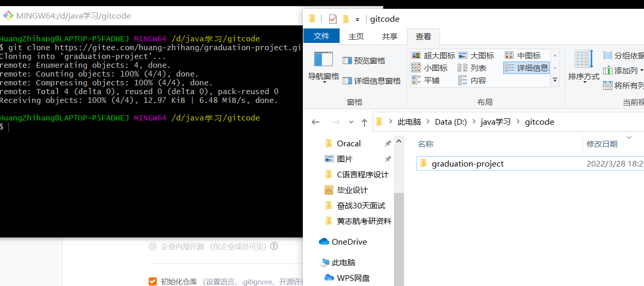Click the layout gallery scroll-down arrow
The height and width of the screenshot is (286, 644).
(x=555, y=68)
